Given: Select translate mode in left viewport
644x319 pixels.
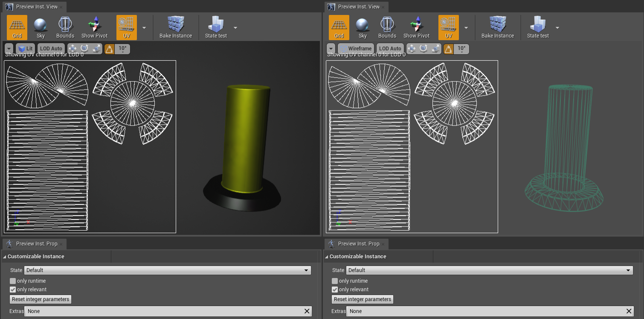Looking at the screenshot, I should pyautogui.click(x=73, y=49).
